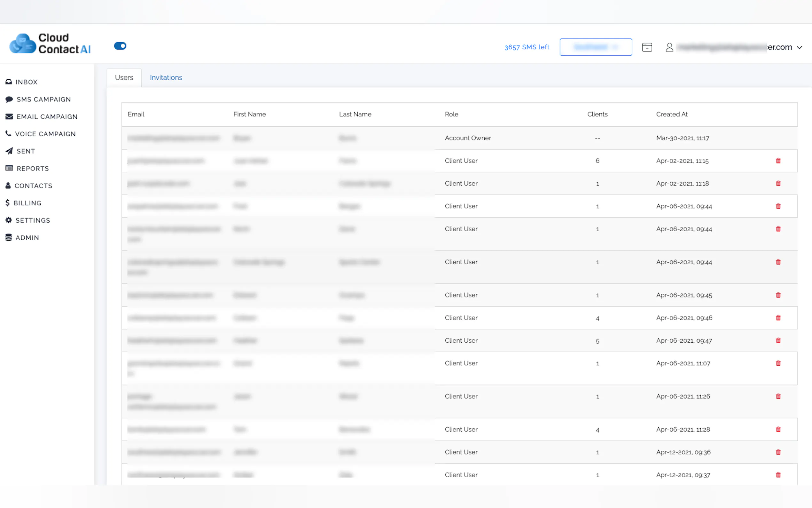
Task: Expand the account email dropdown chevron
Action: [x=800, y=47]
